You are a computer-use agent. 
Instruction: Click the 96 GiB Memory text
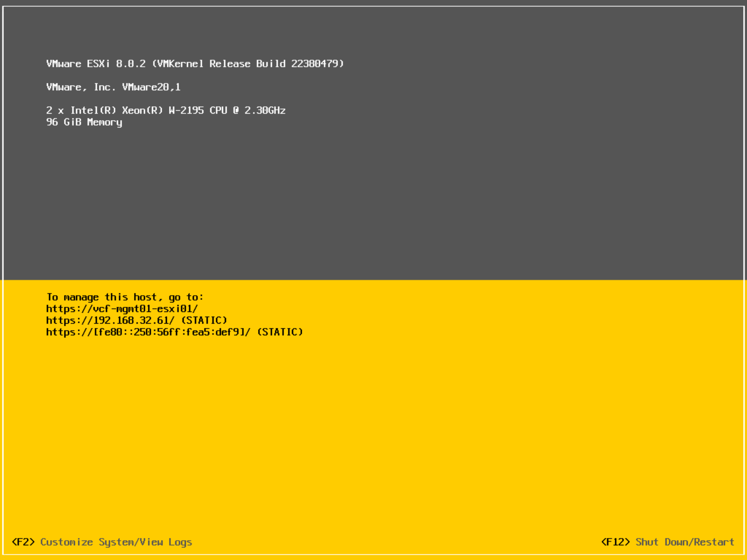pyautogui.click(x=84, y=122)
